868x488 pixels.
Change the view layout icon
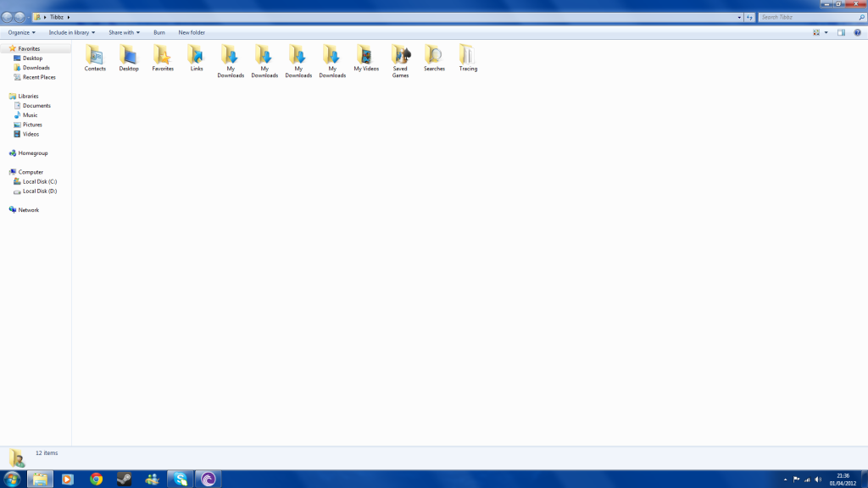coord(816,33)
